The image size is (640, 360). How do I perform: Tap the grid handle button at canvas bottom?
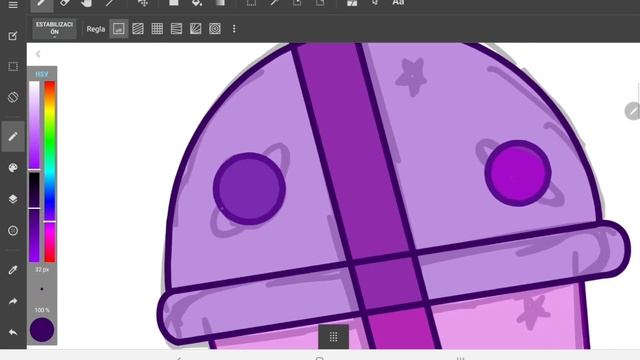333,337
